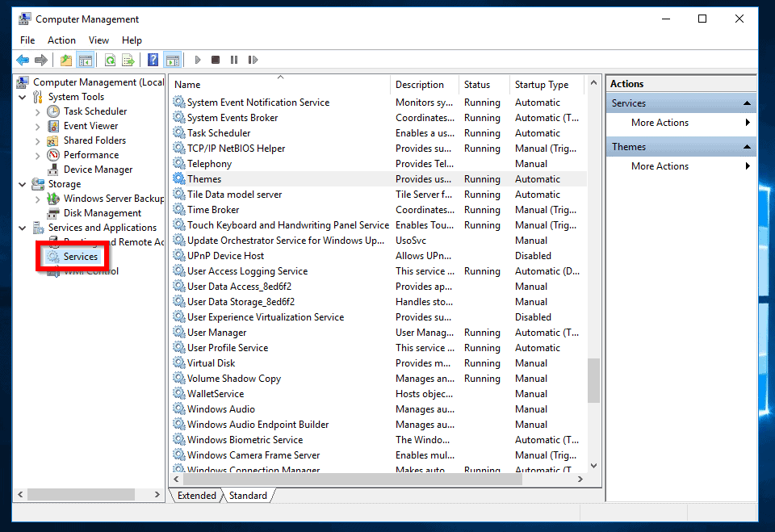Toggle the Show/Hide Action Pane icon
The height and width of the screenshot is (532, 775).
(x=173, y=60)
